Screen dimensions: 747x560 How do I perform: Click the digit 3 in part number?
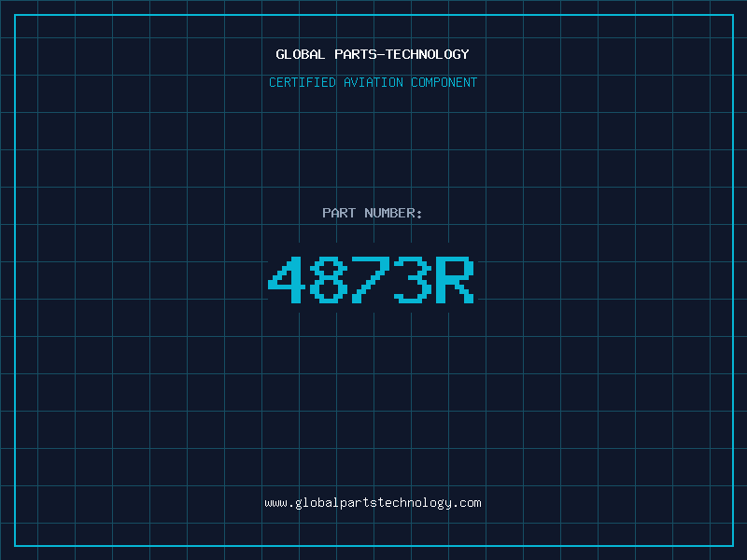414,280
